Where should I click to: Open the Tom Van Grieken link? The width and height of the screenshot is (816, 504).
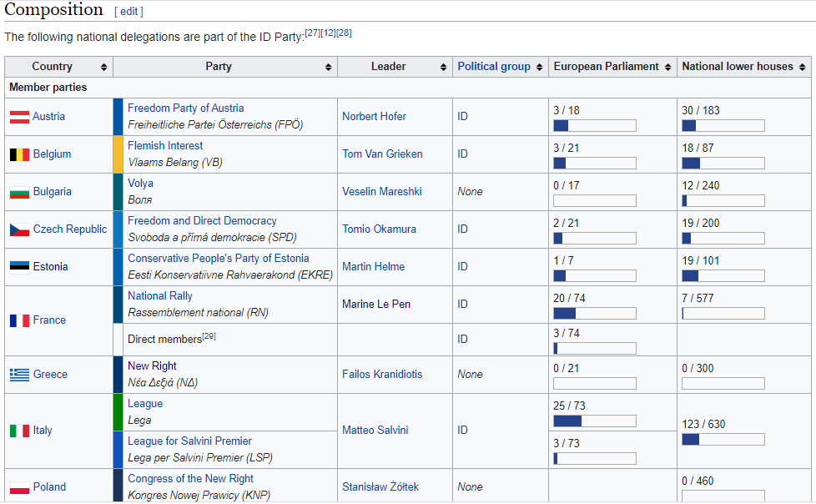tap(382, 154)
